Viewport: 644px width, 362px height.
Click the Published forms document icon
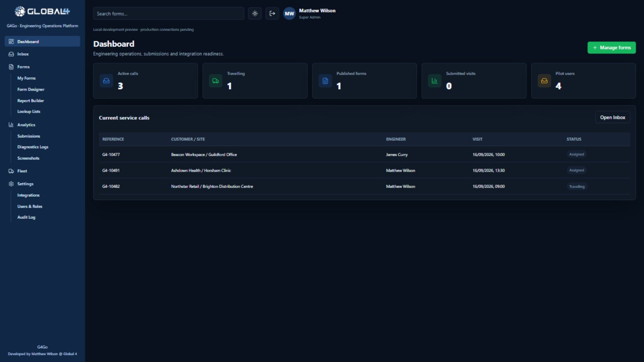325,81
